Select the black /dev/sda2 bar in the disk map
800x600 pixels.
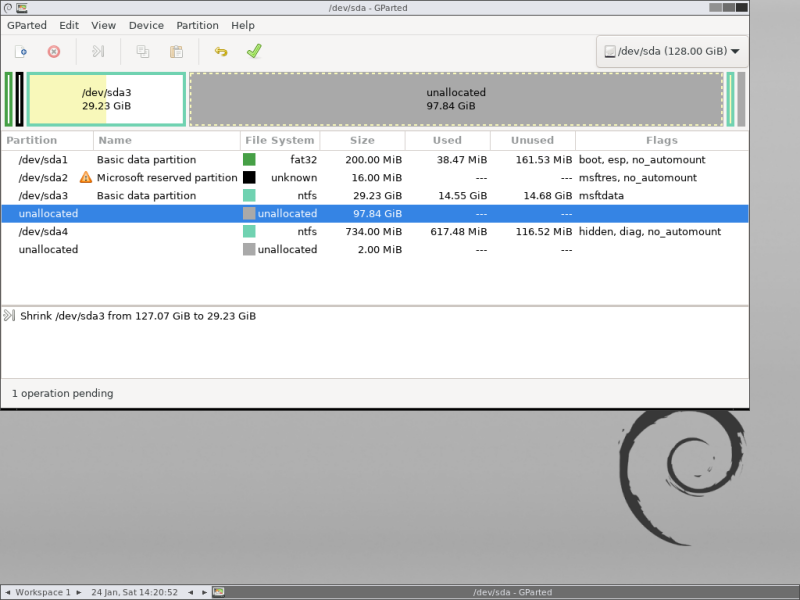click(x=19, y=99)
